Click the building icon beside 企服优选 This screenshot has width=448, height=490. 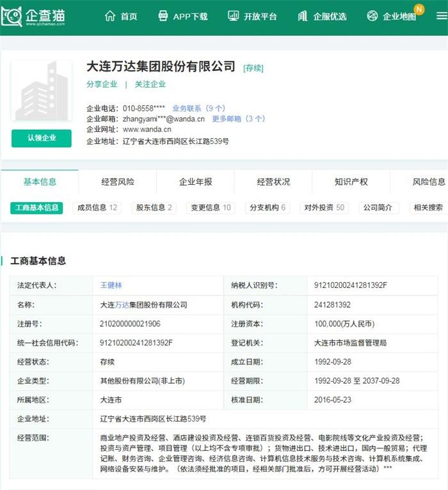(302, 16)
